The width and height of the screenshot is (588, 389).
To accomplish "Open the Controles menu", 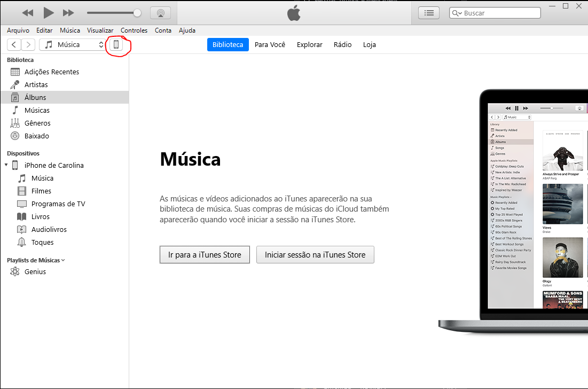I will (134, 30).
